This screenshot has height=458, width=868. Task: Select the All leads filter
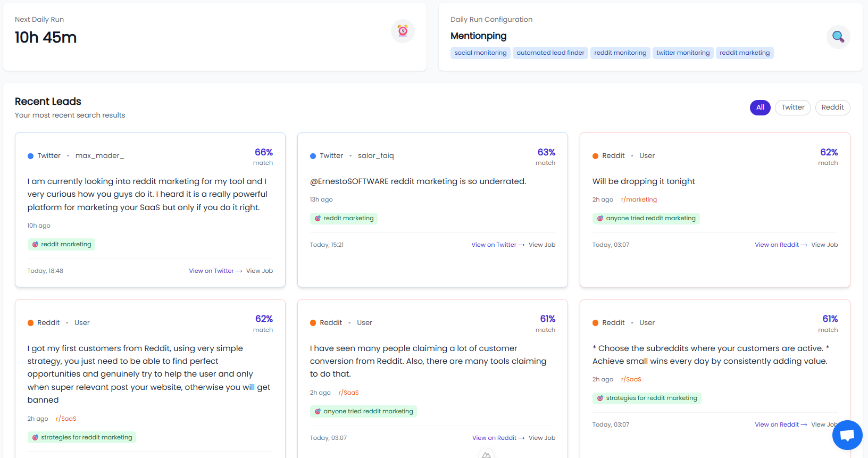(759, 107)
